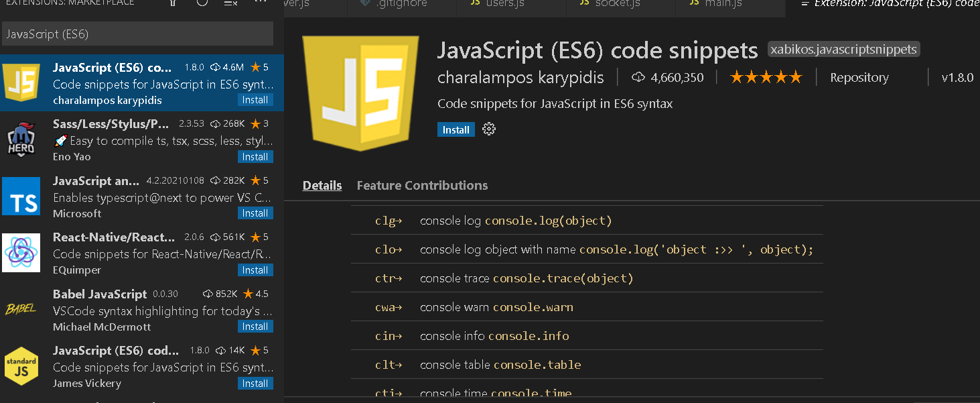Click the 'cwa→' console warn trigger
This screenshot has width=980, height=403.
pos(389,307)
